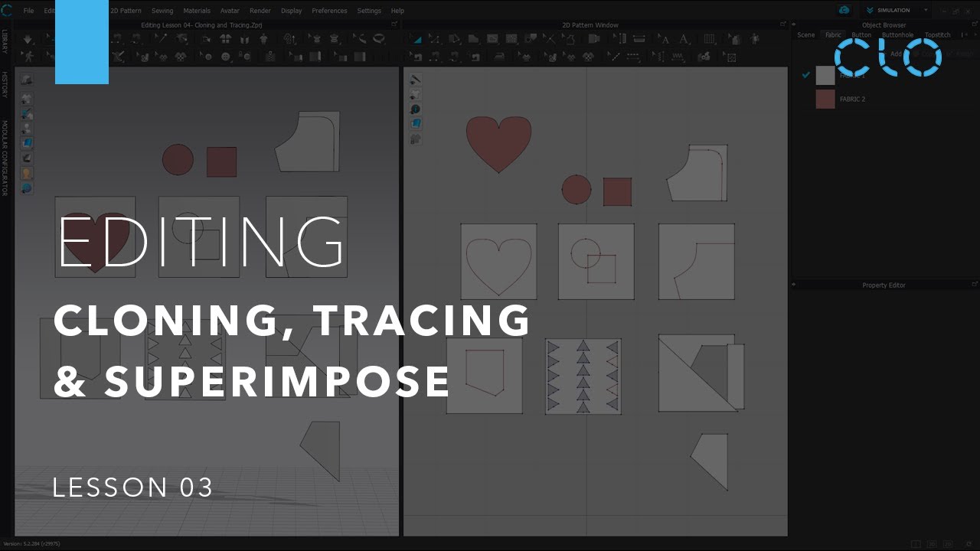Image resolution: width=980 pixels, height=551 pixels.
Task: Click the orange avatar head icon
Action: tap(27, 173)
